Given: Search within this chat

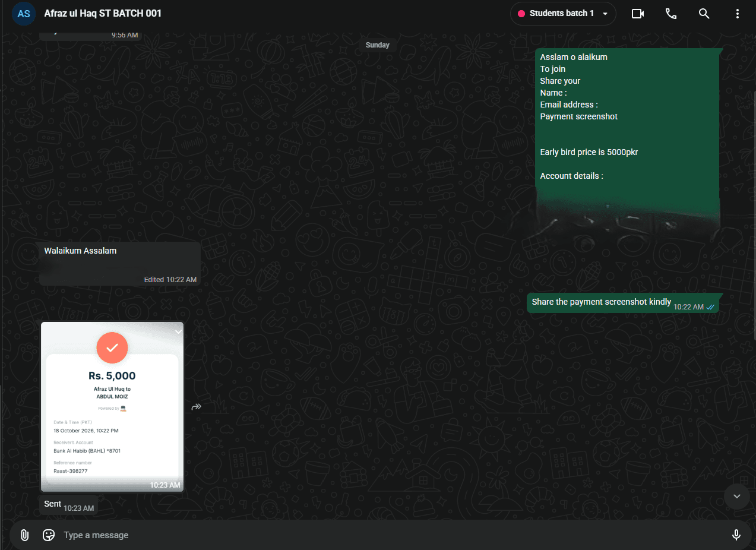Looking at the screenshot, I should pos(704,14).
